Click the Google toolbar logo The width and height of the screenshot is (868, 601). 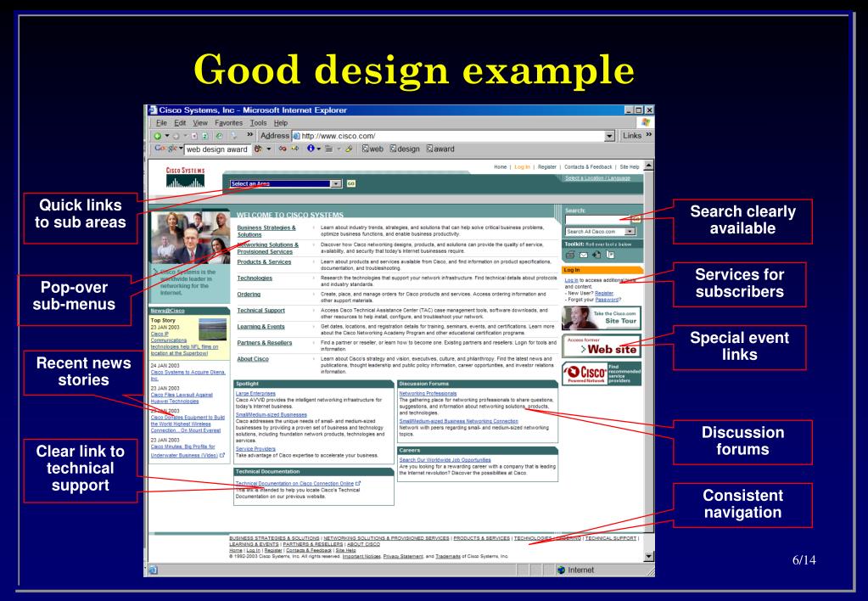(x=165, y=149)
